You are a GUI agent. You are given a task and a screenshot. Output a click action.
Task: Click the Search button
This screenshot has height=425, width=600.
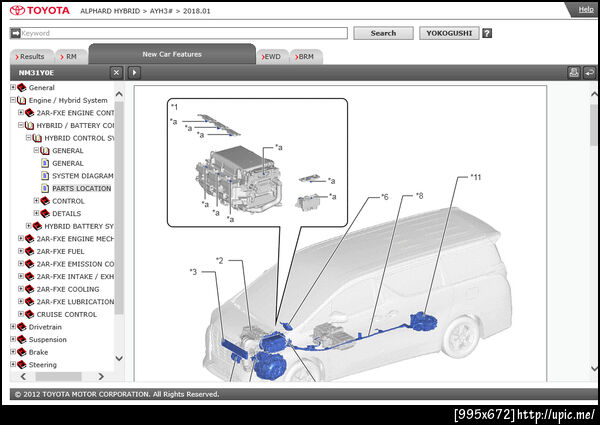coord(383,33)
